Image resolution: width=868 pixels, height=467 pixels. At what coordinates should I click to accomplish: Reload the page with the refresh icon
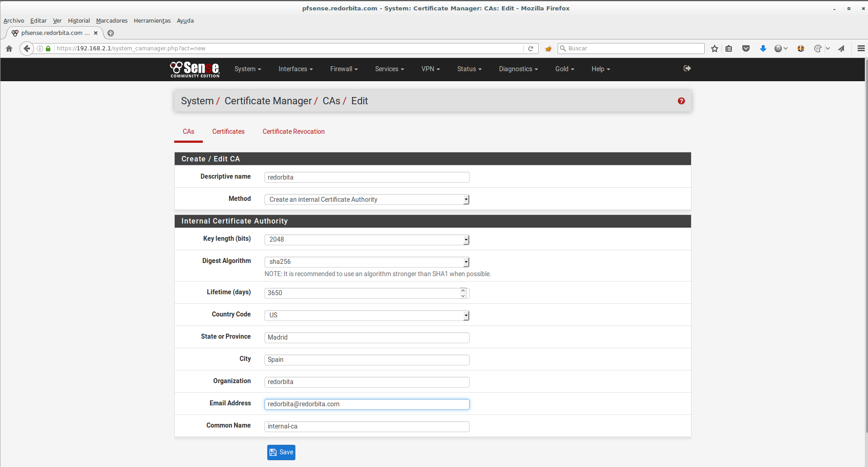[x=530, y=49]
